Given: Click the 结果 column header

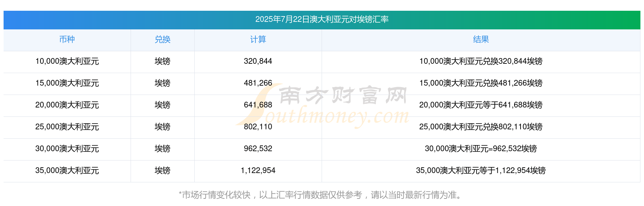Looking at the screenshot, I should (481, 39).
